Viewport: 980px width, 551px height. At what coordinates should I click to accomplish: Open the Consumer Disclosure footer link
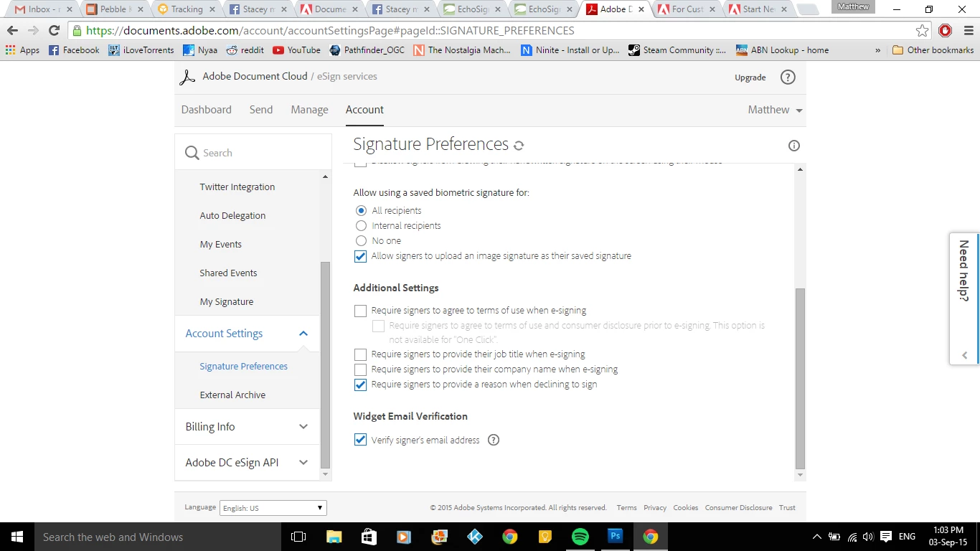(739, 508)
